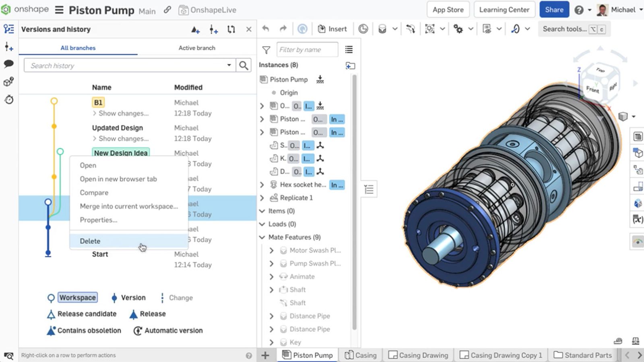Toggle the Release candidate legend filter

87,314
